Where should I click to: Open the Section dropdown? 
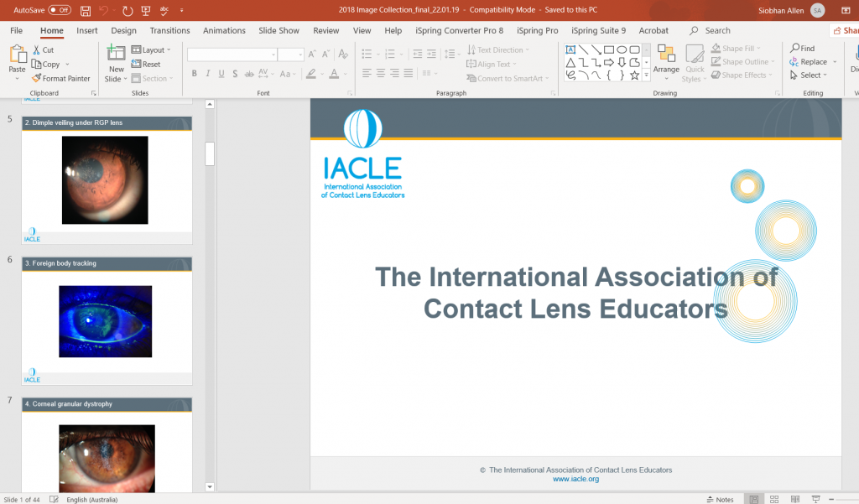coord(153,78)
